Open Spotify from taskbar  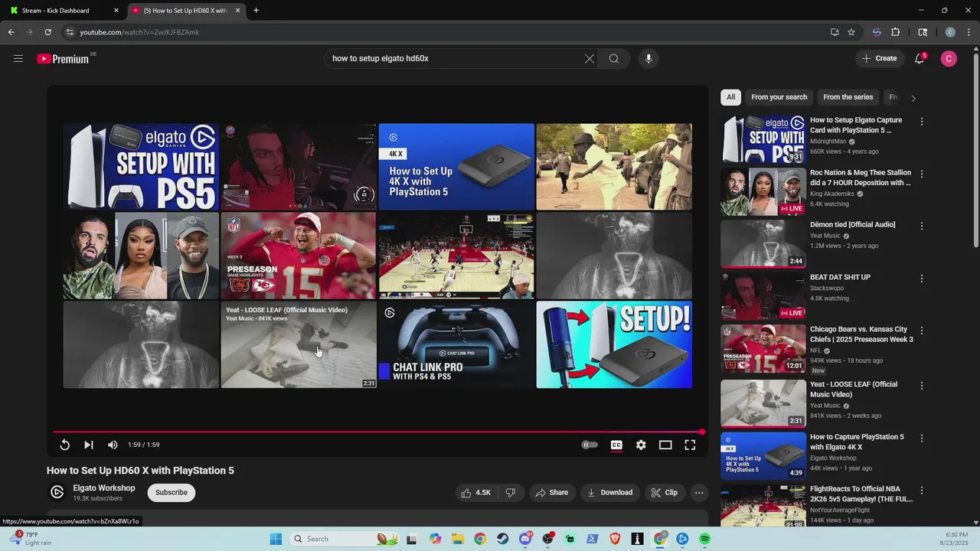click(x=705, y=539)
